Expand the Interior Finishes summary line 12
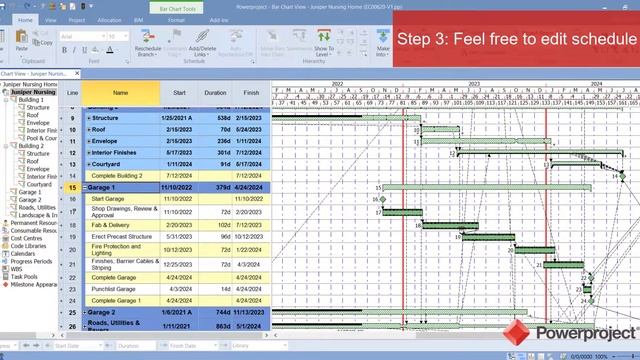Viewport: 640px width, 360px height. [x=89, y=153]
